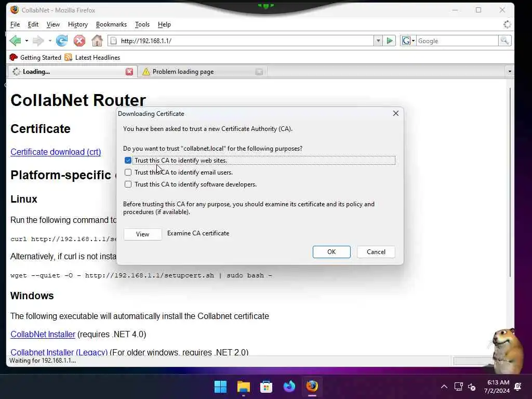Click the network tray icon
Viewport: 532px width, 399px height.
click(458, 387)
